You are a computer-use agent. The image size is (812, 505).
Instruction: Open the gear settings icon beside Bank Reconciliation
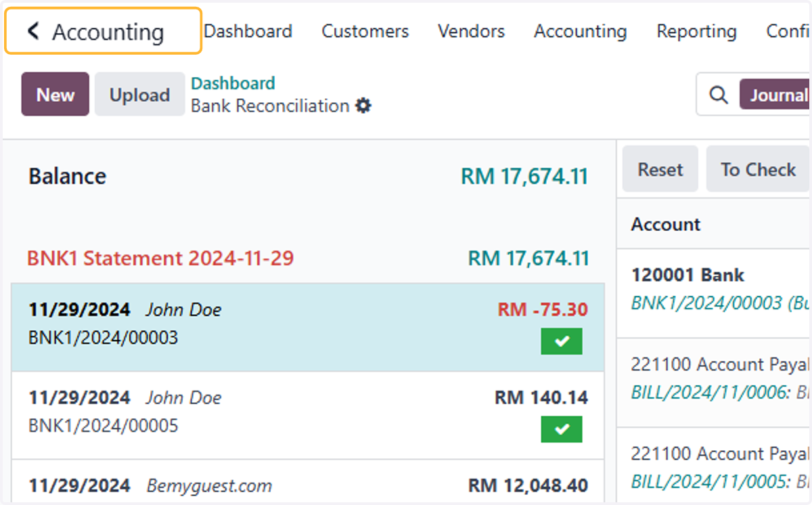pyautogui.click(x=363, y=106)
